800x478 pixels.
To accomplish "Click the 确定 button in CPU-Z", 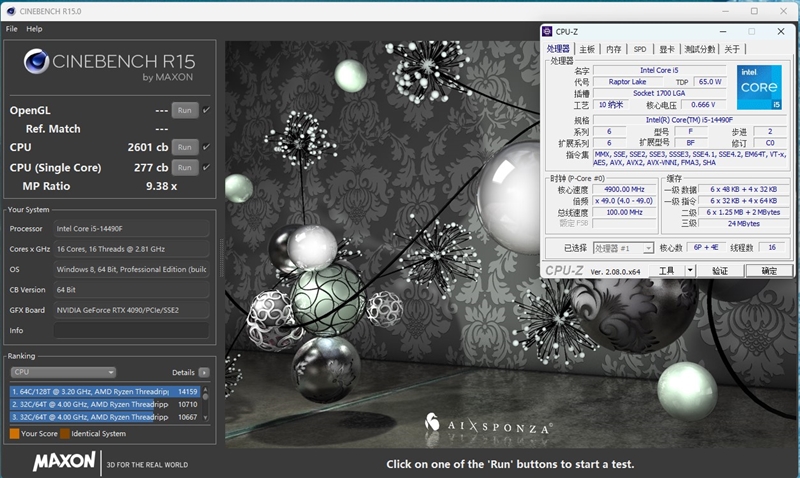I will pos(769,271).
